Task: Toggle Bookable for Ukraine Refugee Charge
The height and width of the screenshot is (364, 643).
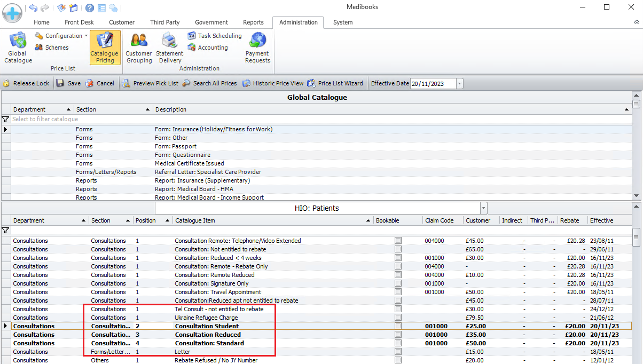Action: [398, 318]
